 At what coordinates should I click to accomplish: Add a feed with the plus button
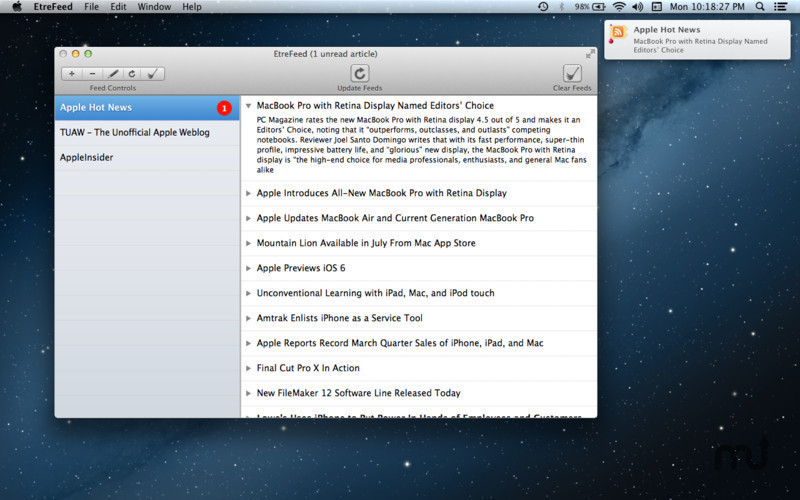click(72, 74)
